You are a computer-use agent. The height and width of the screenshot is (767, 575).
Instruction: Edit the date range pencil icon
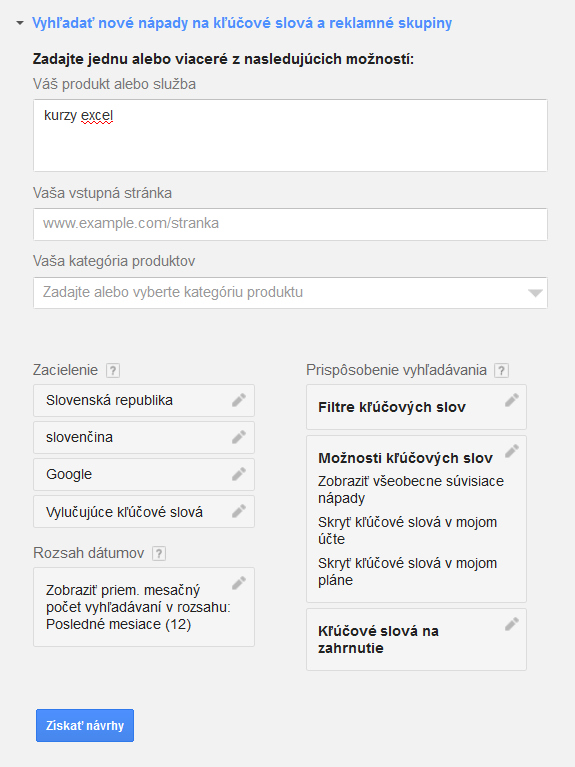239,583
